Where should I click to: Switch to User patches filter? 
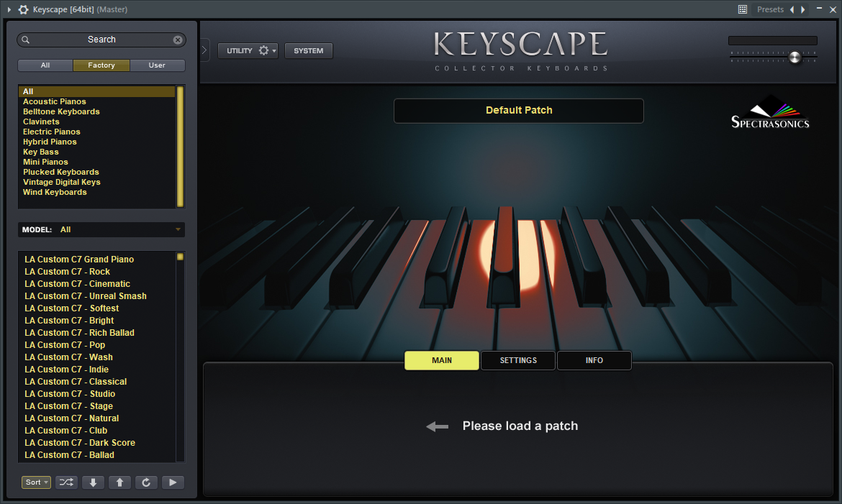tap(157, 65)
